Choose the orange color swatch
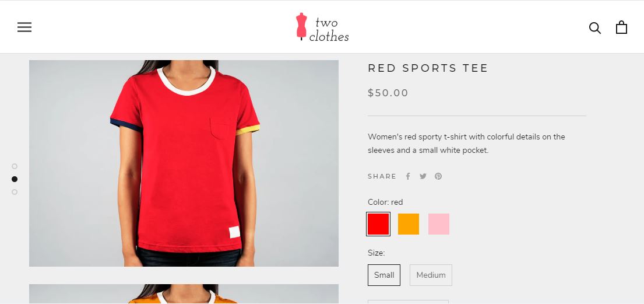The width and height of the screenshot is (644, 304). pyautogui.click(x=409, y=224)
